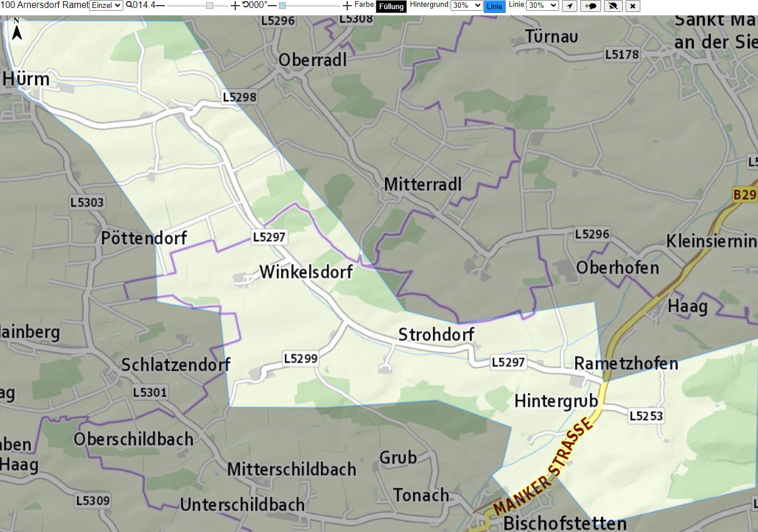This screenshot has height=532, width=758.
Task: Click the zoom plus icon
Action: pos(235,5)
